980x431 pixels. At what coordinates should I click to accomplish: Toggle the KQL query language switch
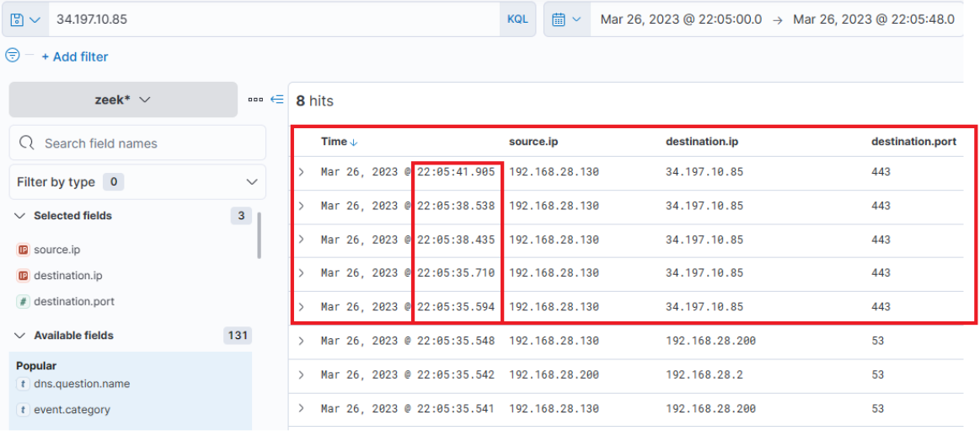pos(517,19)
